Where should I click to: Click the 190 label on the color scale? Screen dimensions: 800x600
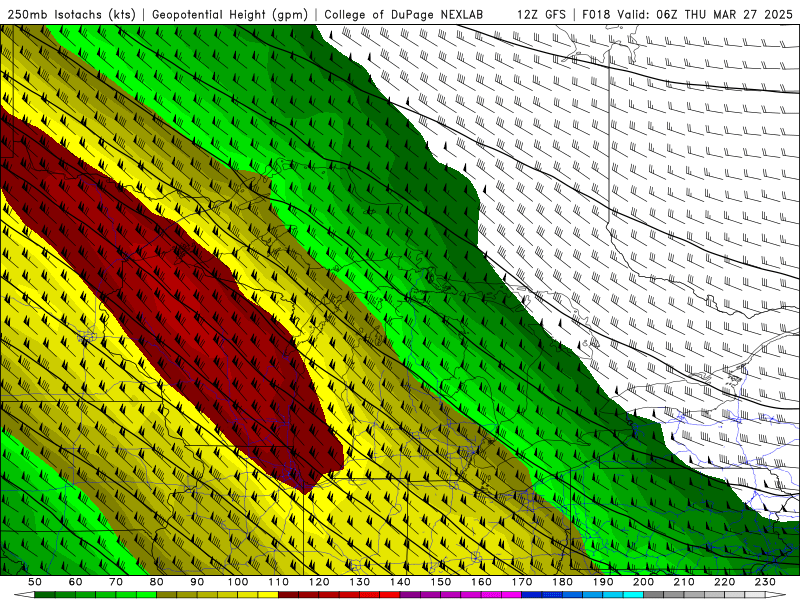click(x=603, y=582)
